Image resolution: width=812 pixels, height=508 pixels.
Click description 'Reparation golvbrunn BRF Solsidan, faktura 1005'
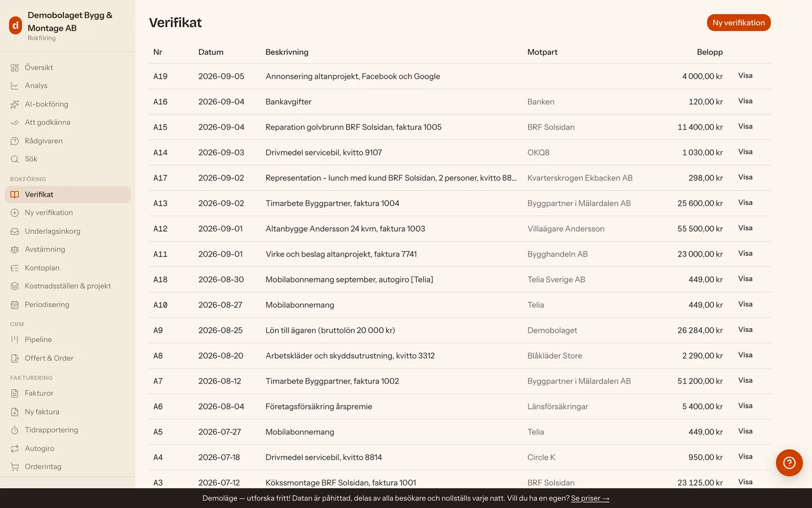[354, 127]
